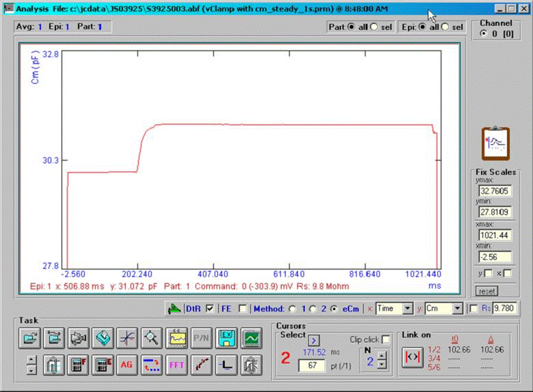Toggle the fix x scale checkbox

(507, 273)
